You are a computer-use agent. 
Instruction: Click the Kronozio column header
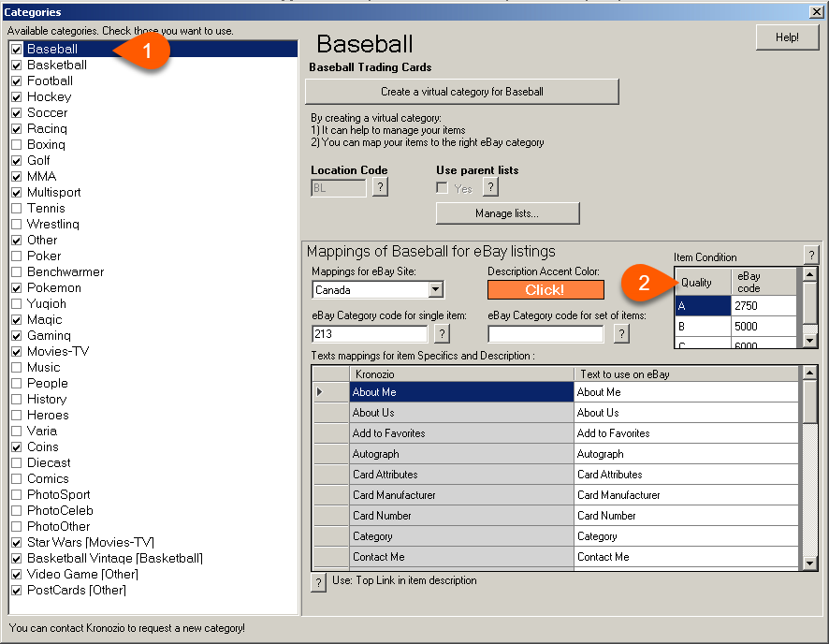pos(461,374)
